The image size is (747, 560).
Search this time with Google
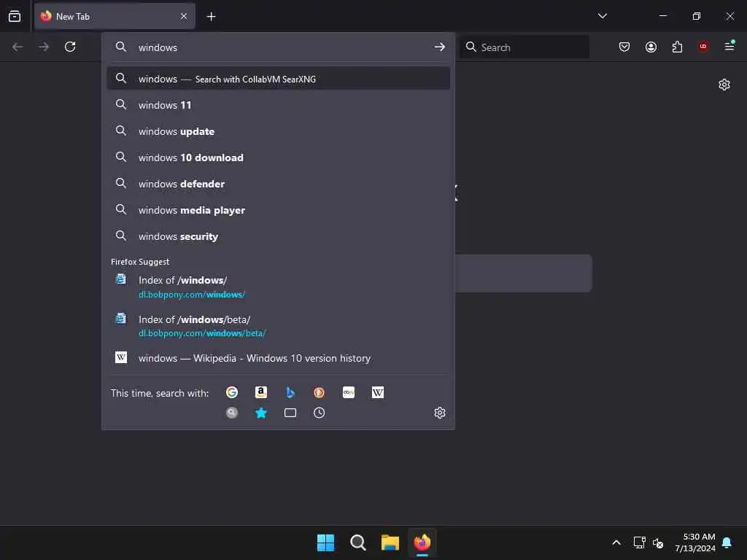[x=232, y=392]
